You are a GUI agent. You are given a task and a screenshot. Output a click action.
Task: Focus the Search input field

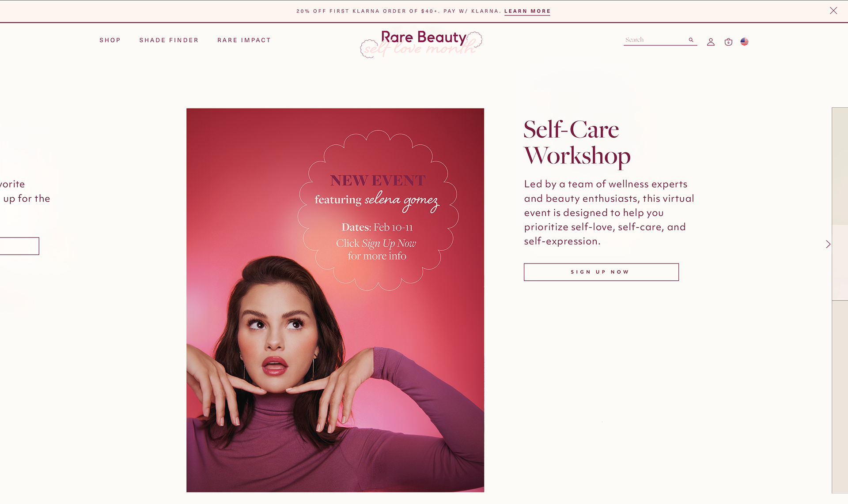[656, 40]
